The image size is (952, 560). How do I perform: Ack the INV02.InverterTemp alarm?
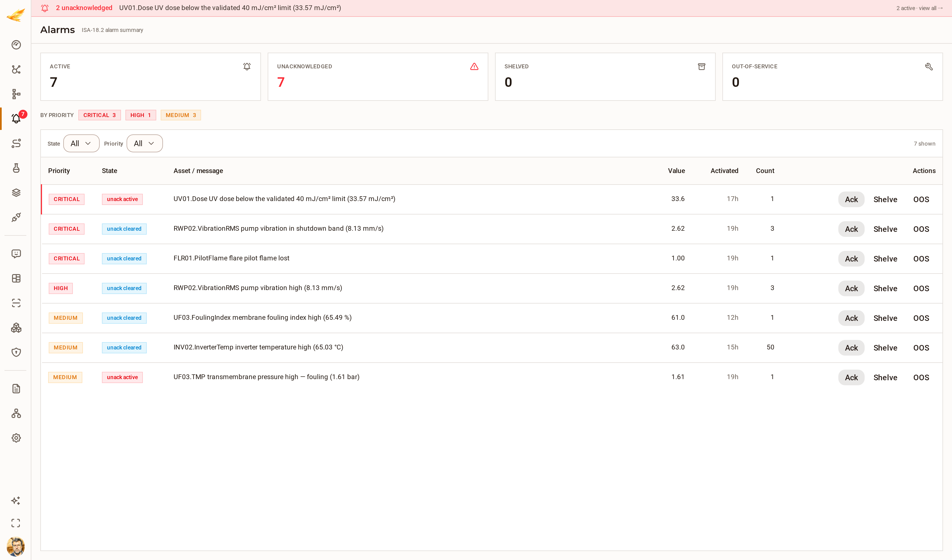click(x=851, y=348)
